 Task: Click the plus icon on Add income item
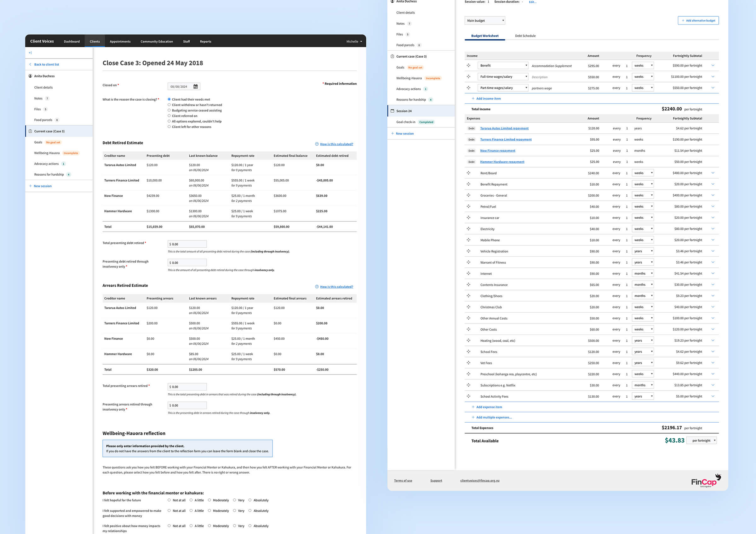473,98
